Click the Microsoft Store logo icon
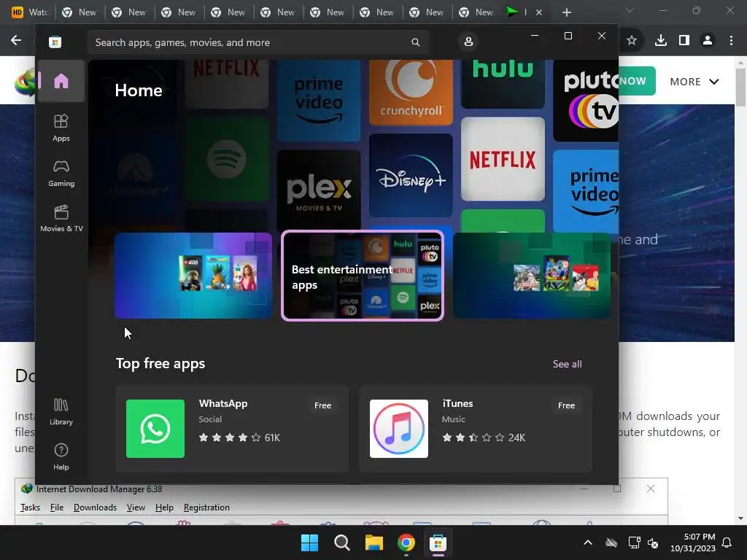The image size is (747, 560). [55, 42]
